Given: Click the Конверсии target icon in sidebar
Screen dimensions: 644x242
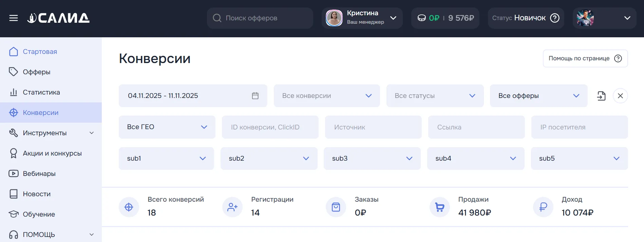Looking at the screenshot, I should 14,113.
